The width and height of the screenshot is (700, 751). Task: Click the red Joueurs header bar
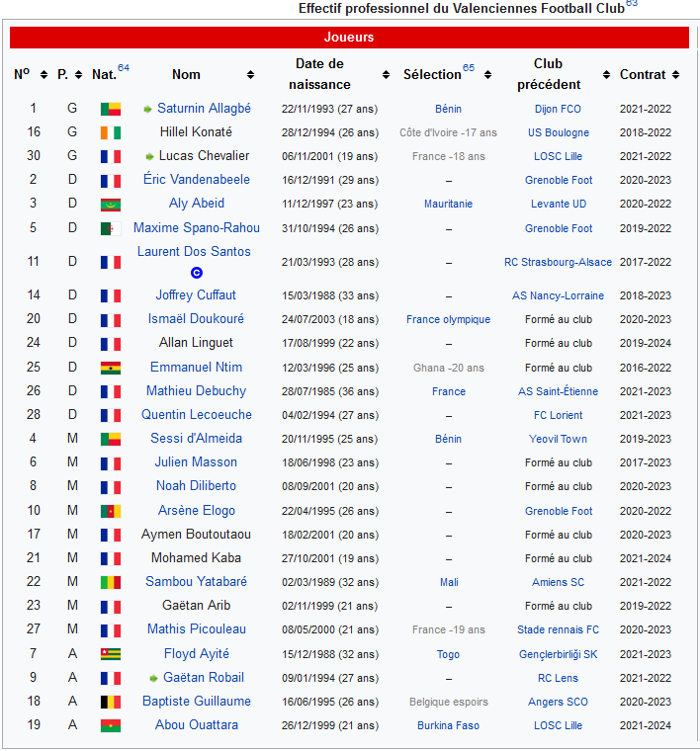(349, 38)
